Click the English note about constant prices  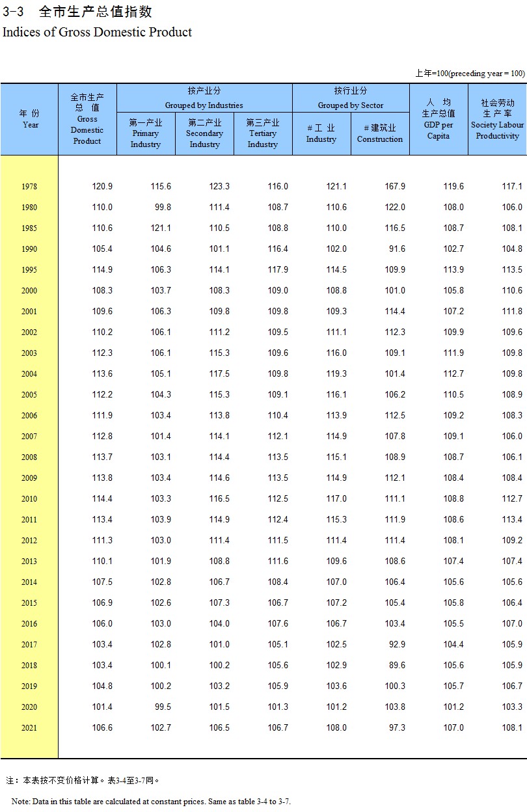[x=151, y=802]
